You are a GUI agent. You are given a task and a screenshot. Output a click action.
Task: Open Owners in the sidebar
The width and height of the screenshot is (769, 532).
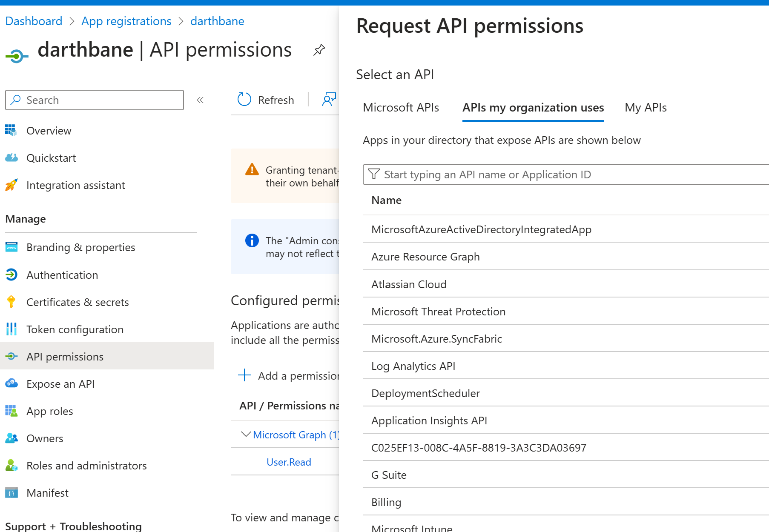point(45,438)
